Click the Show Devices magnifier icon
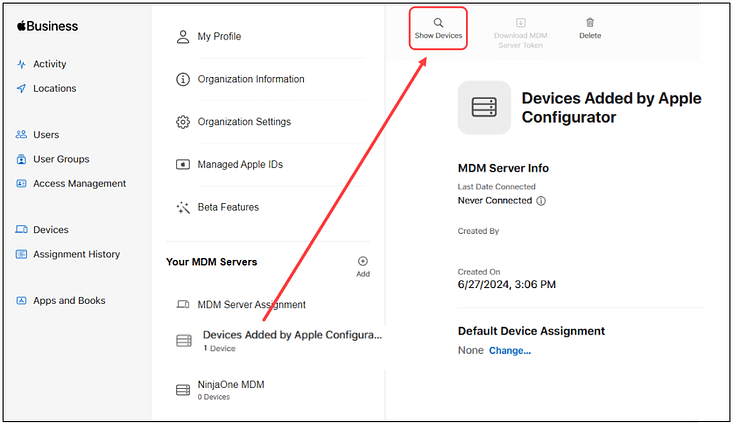The image size is (733, 423). pyautogui.click(x=438, y=22)
